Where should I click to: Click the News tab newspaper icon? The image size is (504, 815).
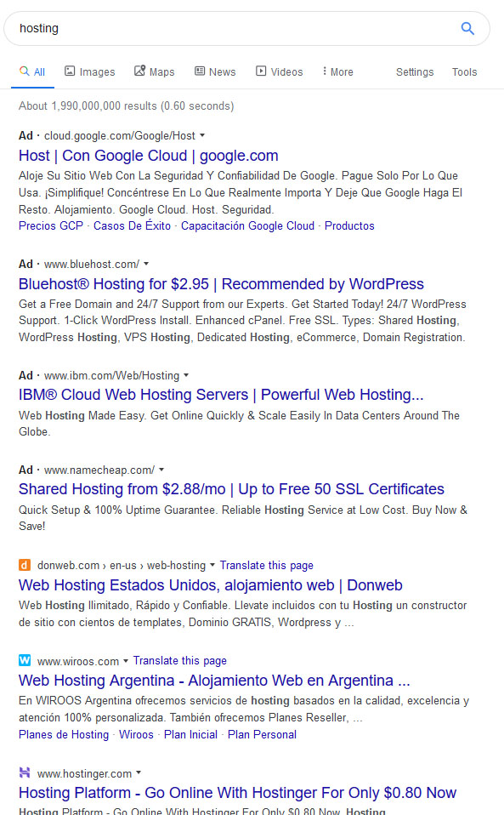[200, 71]
